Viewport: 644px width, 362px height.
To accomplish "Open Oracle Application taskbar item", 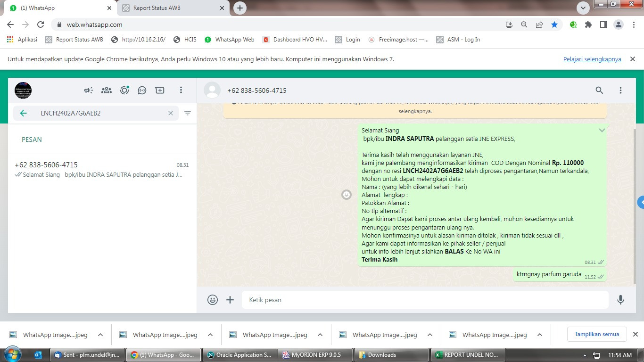I will 239,355.
